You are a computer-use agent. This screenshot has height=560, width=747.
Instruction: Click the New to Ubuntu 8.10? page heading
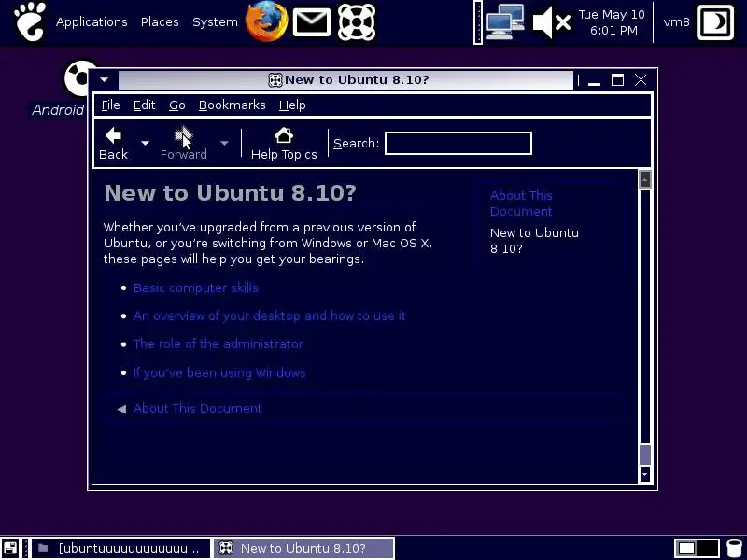pos(230,193)
